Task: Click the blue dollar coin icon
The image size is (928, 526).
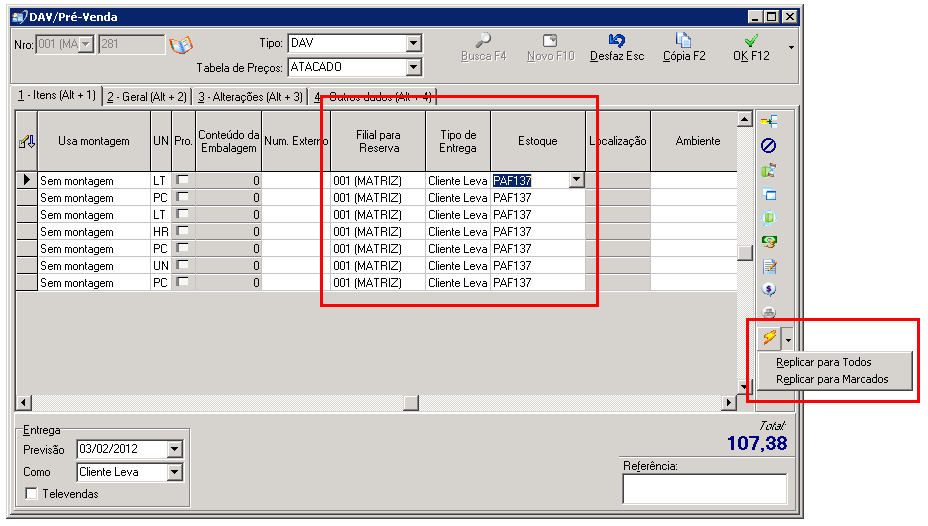Action: tap(769, 290)
